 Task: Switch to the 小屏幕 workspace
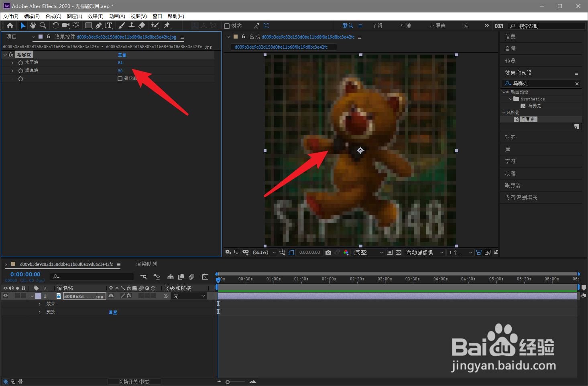coord(437,26)
